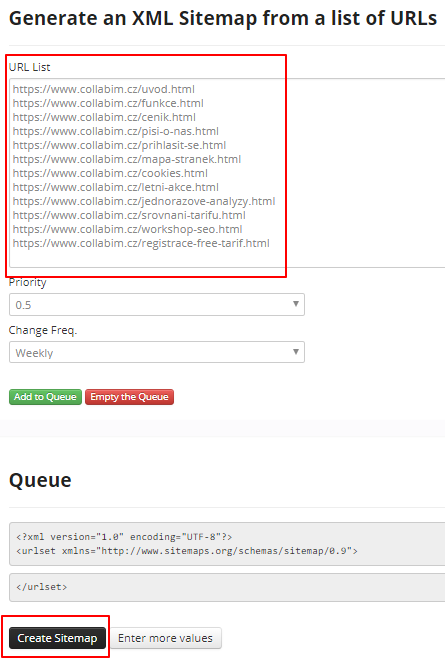Click the mapa-stranek.html URL line

(x=127, y=159)
